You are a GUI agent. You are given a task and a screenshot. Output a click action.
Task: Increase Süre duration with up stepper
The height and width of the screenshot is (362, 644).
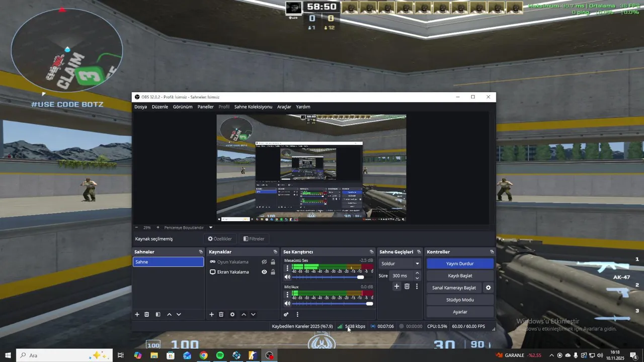[417, 273]
